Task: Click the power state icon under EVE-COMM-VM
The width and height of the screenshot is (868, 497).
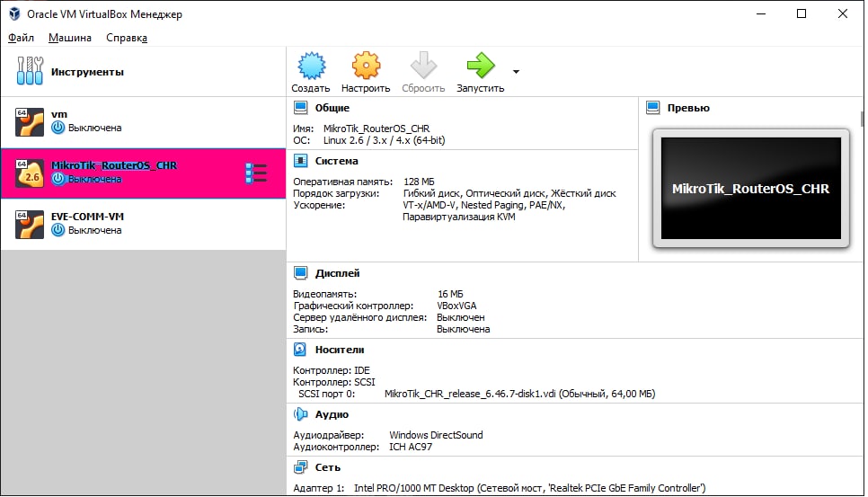Action: tap(58, 230)
